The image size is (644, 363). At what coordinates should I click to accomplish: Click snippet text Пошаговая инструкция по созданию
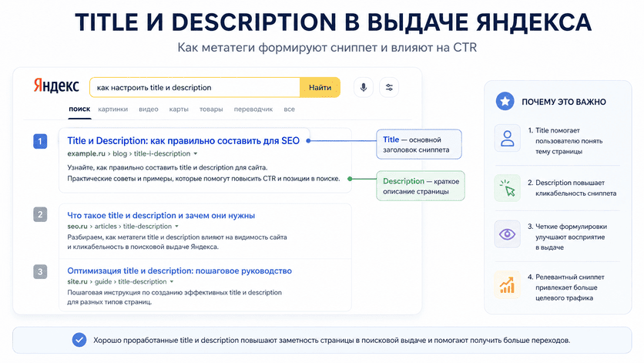pyautogui.click(x=175, y=297)
